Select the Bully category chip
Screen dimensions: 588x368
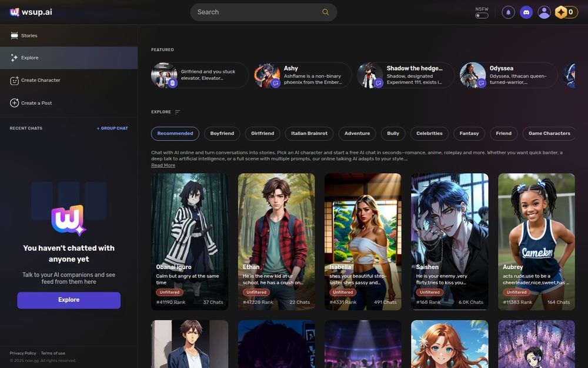(x=393, y=134)
